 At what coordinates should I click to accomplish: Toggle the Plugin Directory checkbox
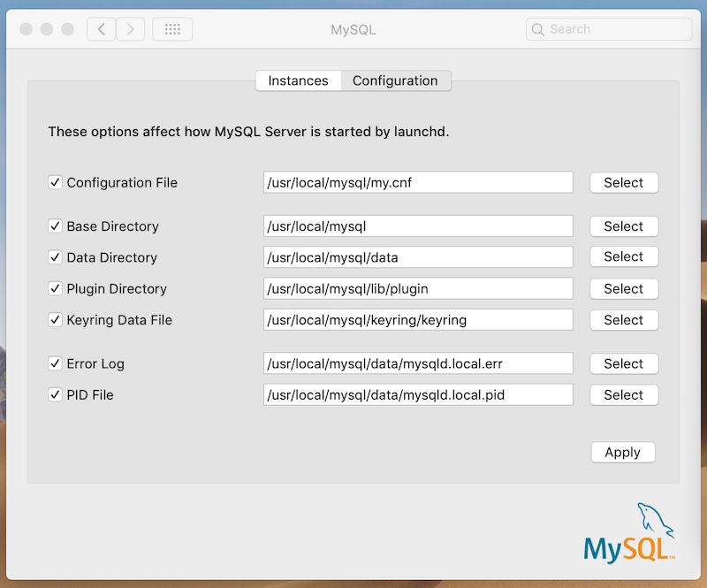tap(55, 288)
